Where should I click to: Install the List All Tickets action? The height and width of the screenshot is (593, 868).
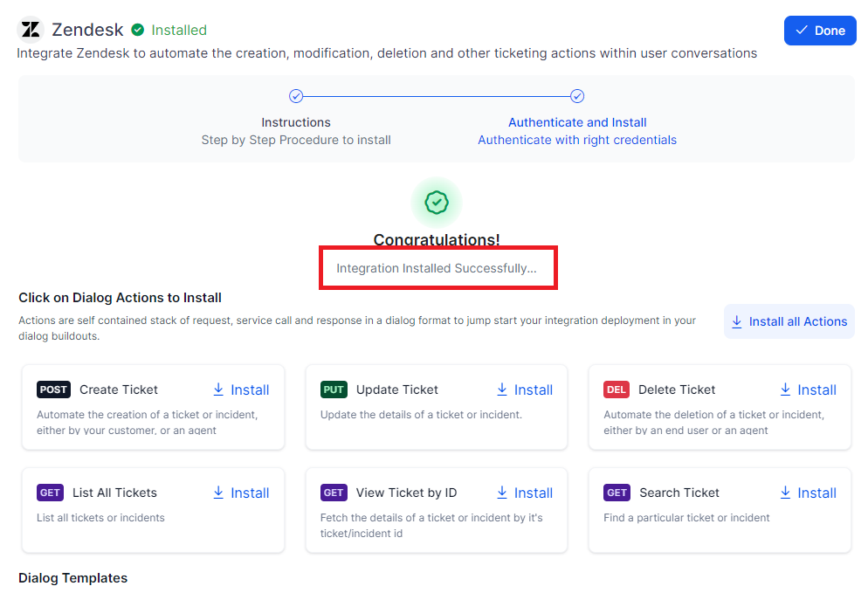tap(241, 493)
